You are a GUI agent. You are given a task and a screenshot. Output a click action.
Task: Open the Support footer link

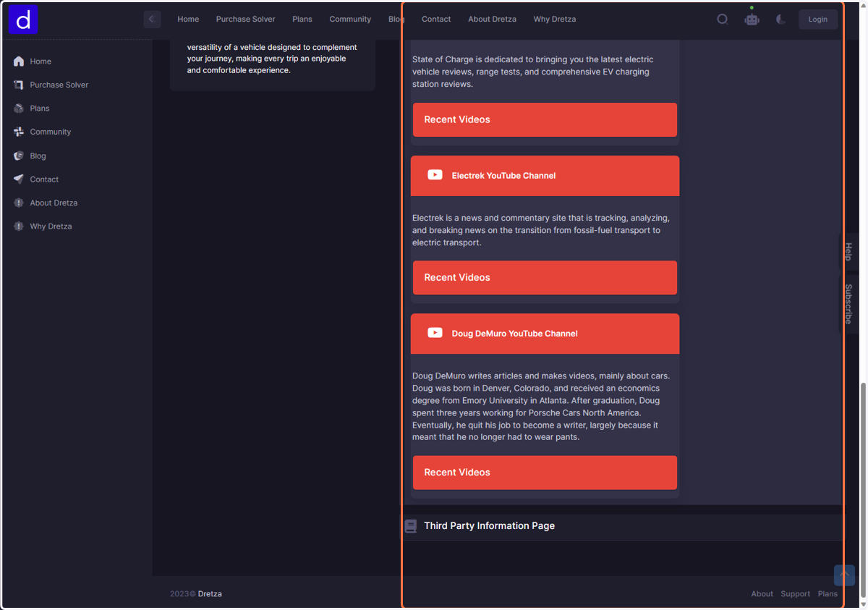[x=795, y=594]
